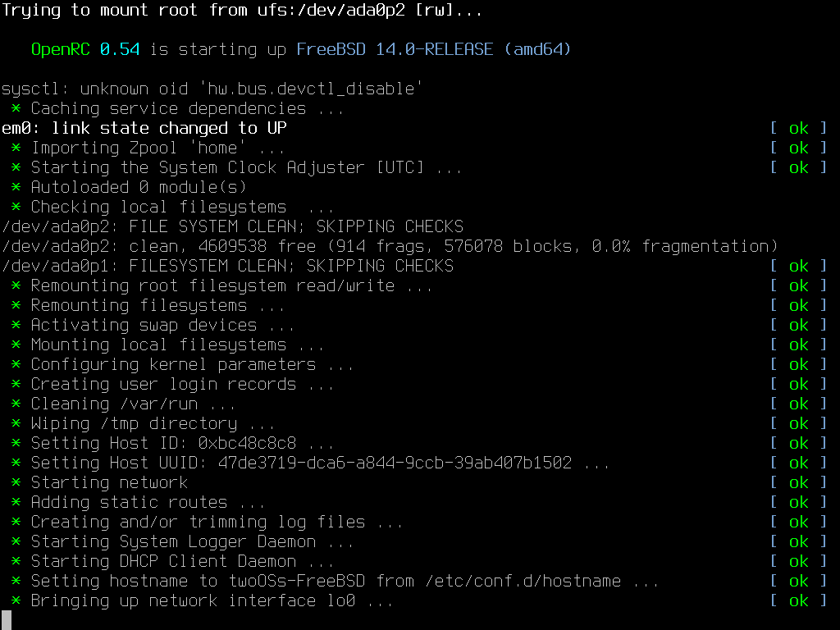The width and height of the screenshot is (840, 630).
Task: Click the em0 link state changed line
Action: click(x=144, y=128)
